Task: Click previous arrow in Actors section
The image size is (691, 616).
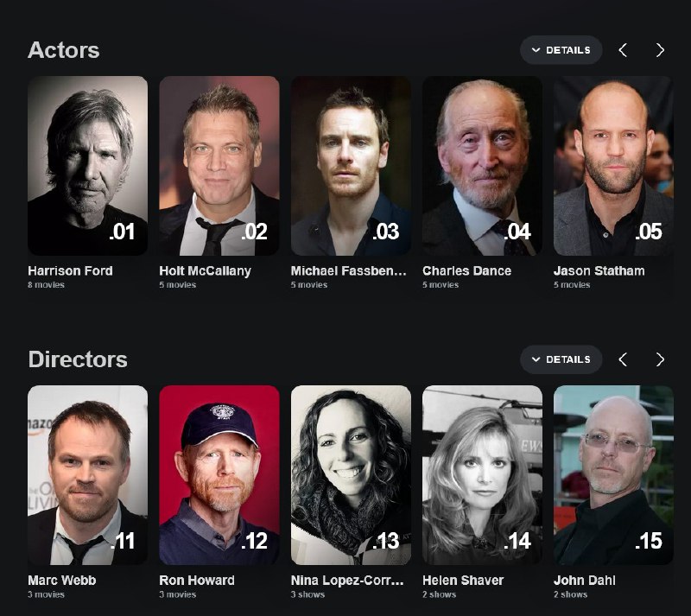Action: click(x=623, y=50)
